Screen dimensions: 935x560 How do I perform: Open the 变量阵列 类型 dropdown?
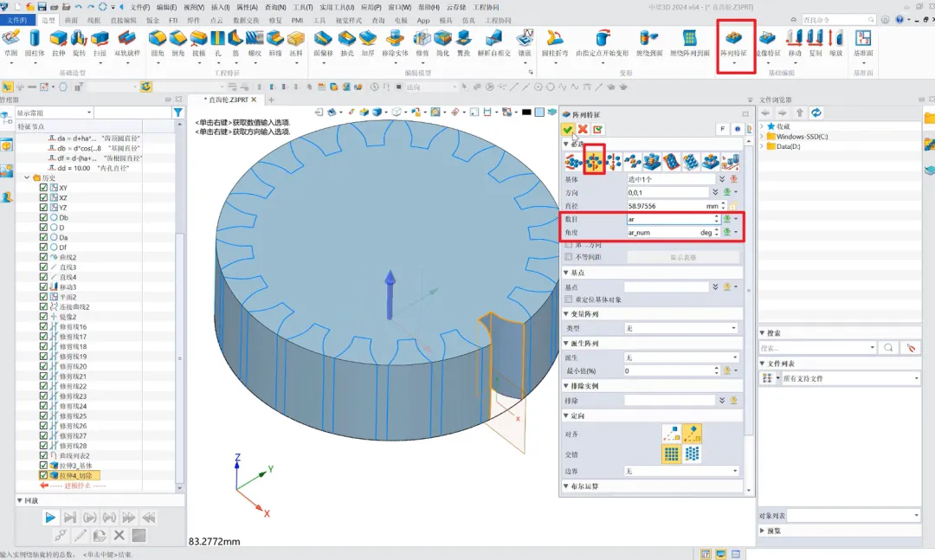(681, 328)
